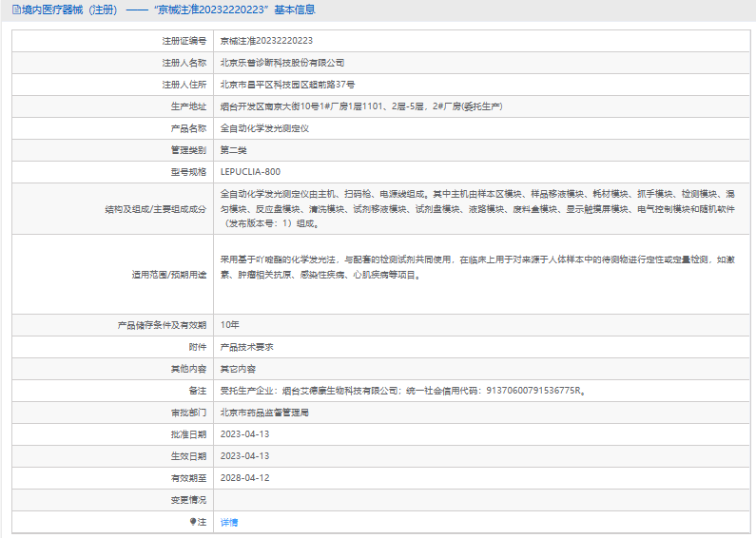756x538 pixels.
Task: Click the 生产地址 label
Action: coord(188,106)
